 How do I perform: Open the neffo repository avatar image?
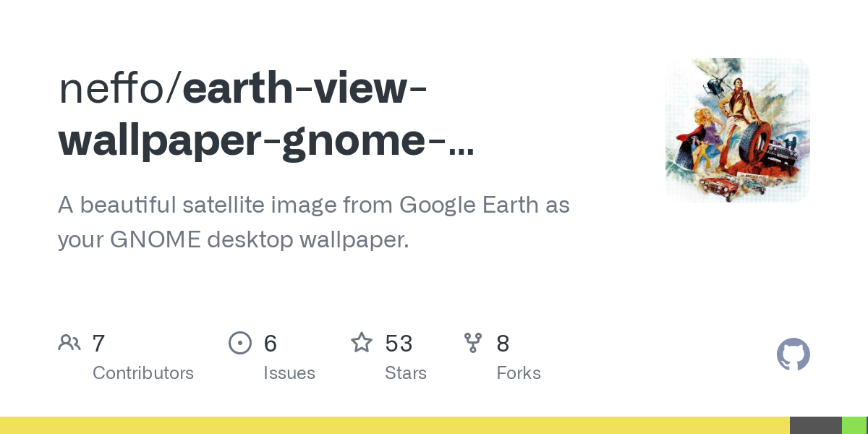click(738, 130)
